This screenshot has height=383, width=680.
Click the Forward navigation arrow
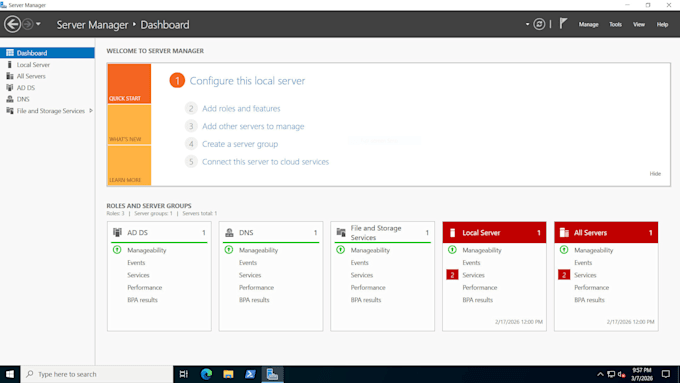point(27,24)
